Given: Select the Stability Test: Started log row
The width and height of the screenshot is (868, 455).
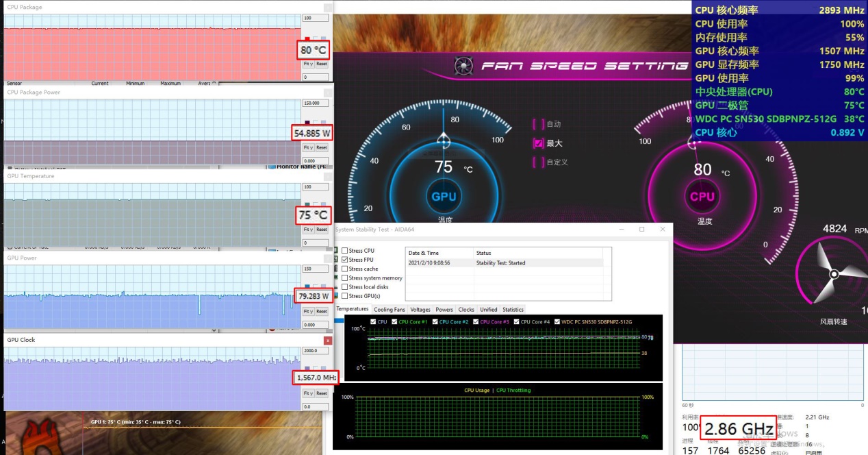Looking at the screenshot, I should [x=505, y=262].
